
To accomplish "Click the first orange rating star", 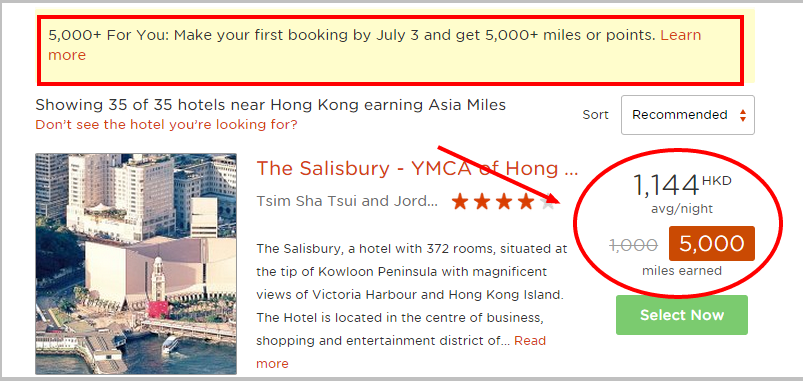I will (460, 202).
